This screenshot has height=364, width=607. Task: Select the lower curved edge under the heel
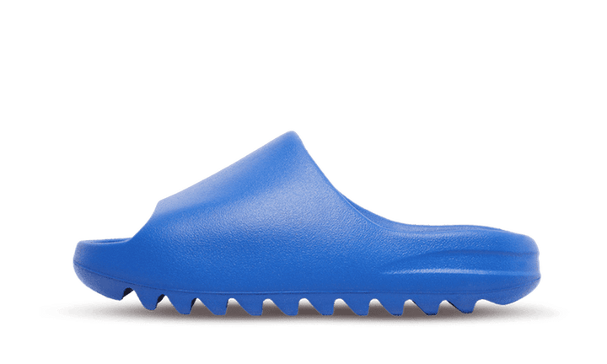tap(515, 296)
